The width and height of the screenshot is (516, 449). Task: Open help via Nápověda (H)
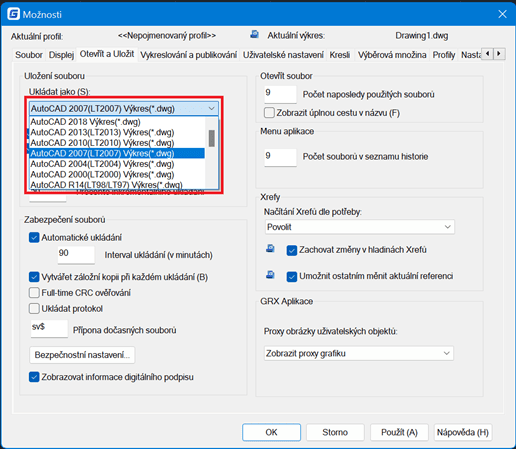463,432
